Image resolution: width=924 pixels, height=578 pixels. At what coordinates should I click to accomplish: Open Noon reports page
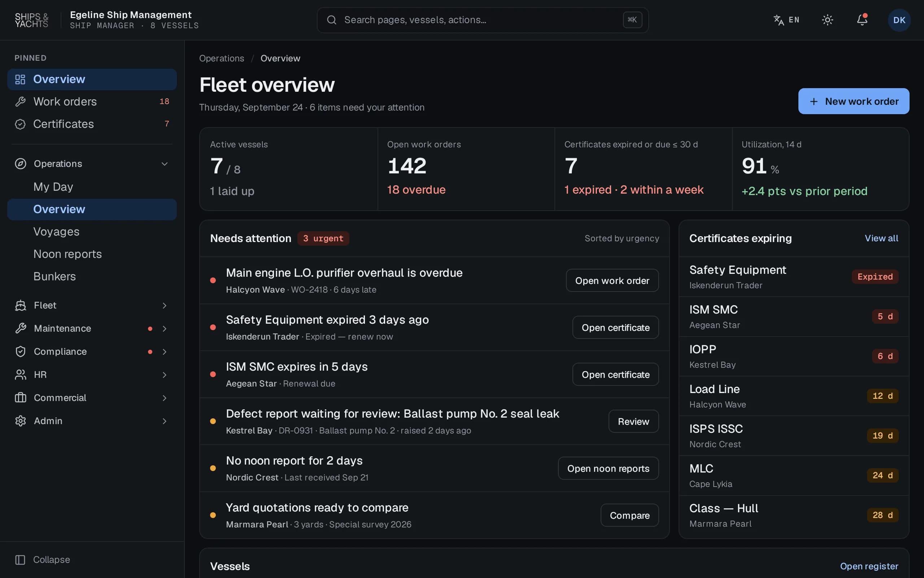[x=92, y=254]
